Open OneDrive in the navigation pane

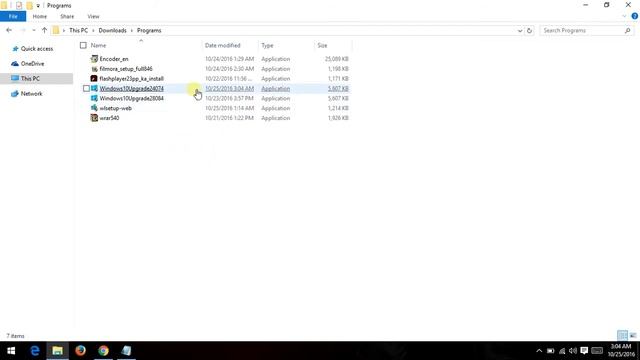click(32, 64)
